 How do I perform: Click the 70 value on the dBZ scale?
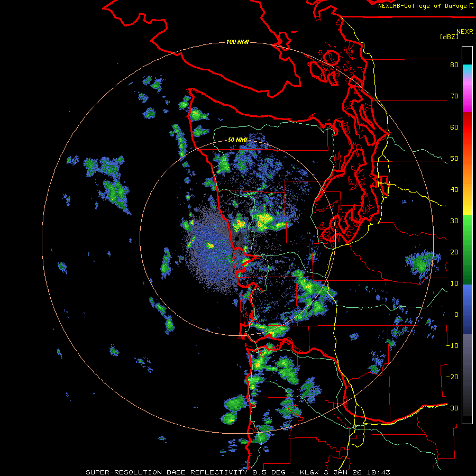pos(454,96)
